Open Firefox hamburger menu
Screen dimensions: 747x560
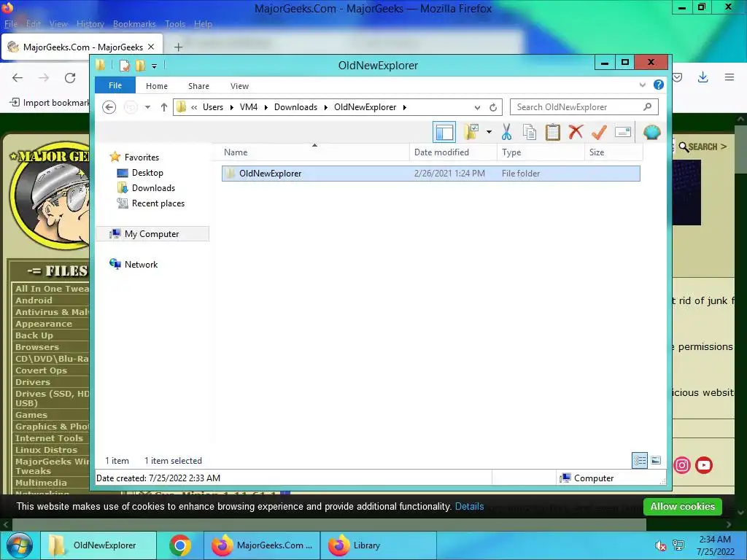point(729,77)
